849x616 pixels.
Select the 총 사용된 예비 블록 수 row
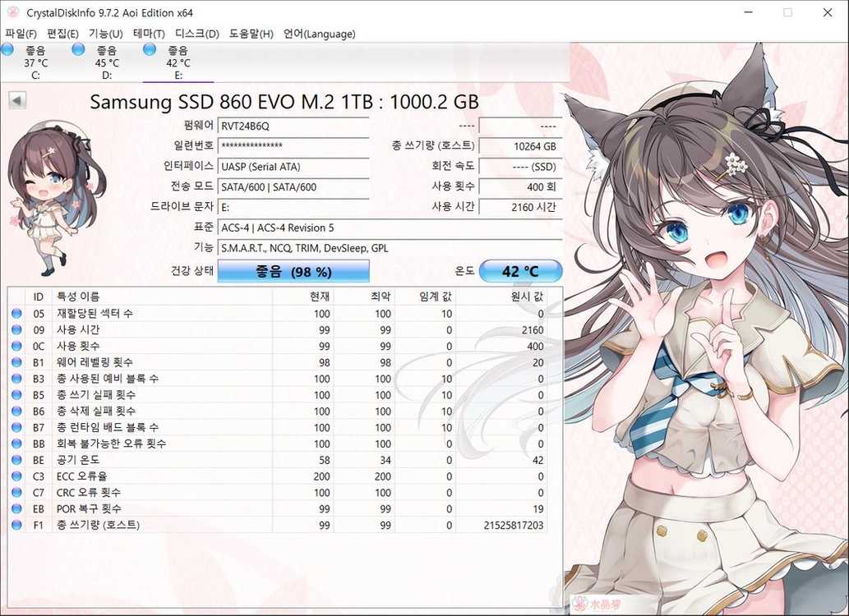click(277, 379)
